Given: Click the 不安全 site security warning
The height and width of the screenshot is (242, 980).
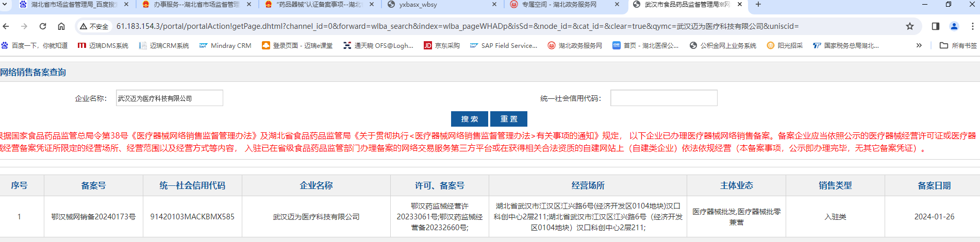Looking at the screenshot, I should (94, 26).
